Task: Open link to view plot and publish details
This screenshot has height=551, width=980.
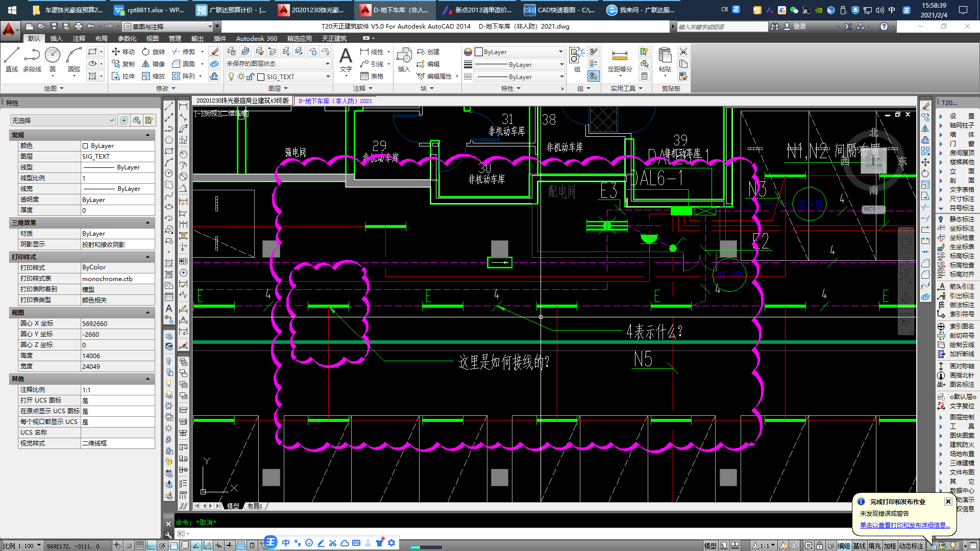Action: tap(905, 525)
